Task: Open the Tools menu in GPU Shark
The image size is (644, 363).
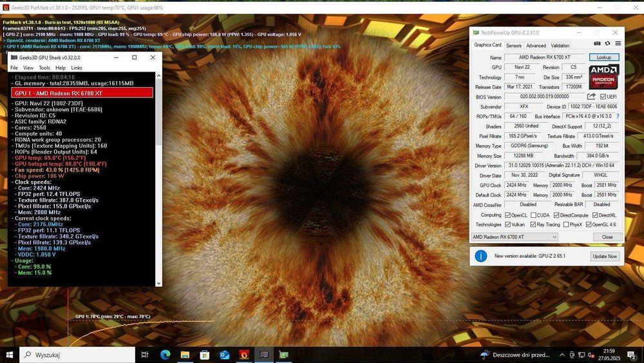Action: pos(44,68)
